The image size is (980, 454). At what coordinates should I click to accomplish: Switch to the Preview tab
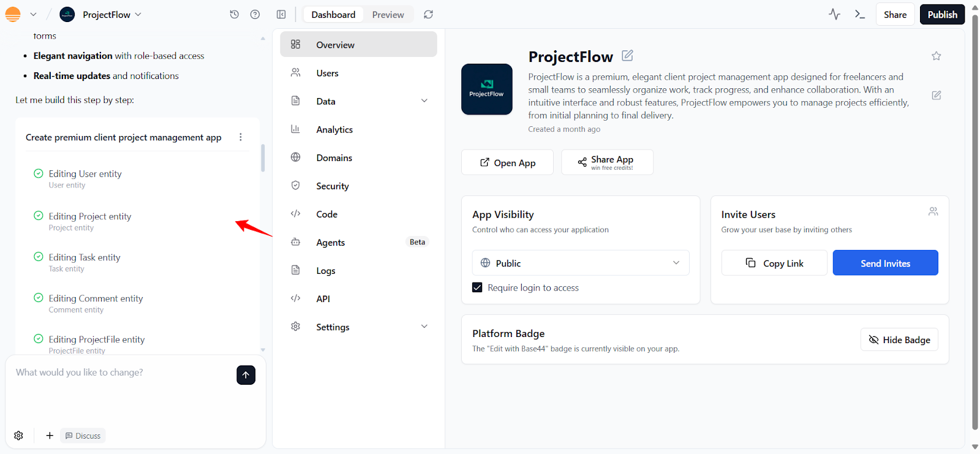tap(388, 15)
